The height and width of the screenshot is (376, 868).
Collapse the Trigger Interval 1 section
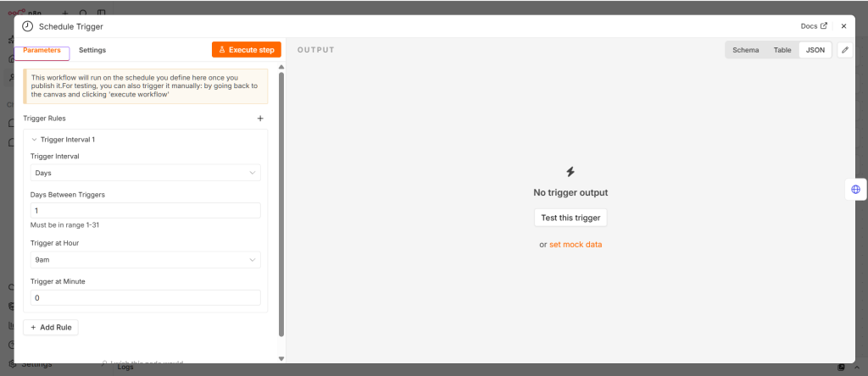tap(34, 140)
